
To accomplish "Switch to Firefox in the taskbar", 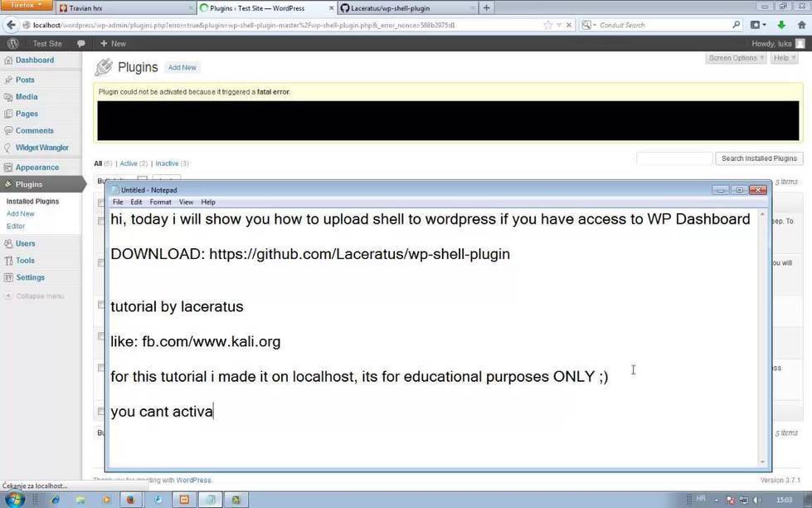I will [131, 500].
